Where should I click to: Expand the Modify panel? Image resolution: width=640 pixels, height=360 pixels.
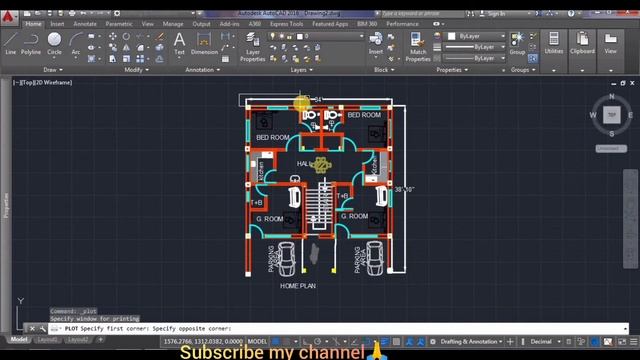[x=136, y=70]
